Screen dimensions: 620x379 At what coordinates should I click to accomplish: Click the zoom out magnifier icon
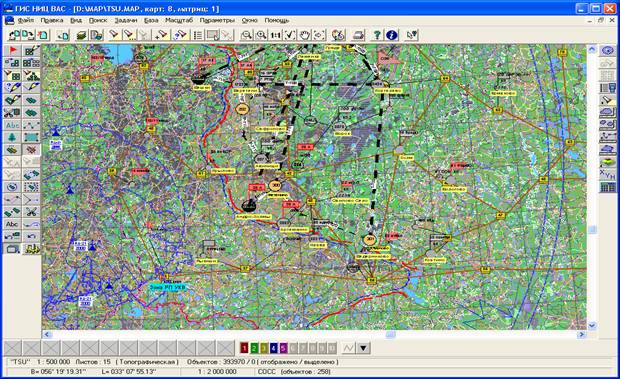246,35
